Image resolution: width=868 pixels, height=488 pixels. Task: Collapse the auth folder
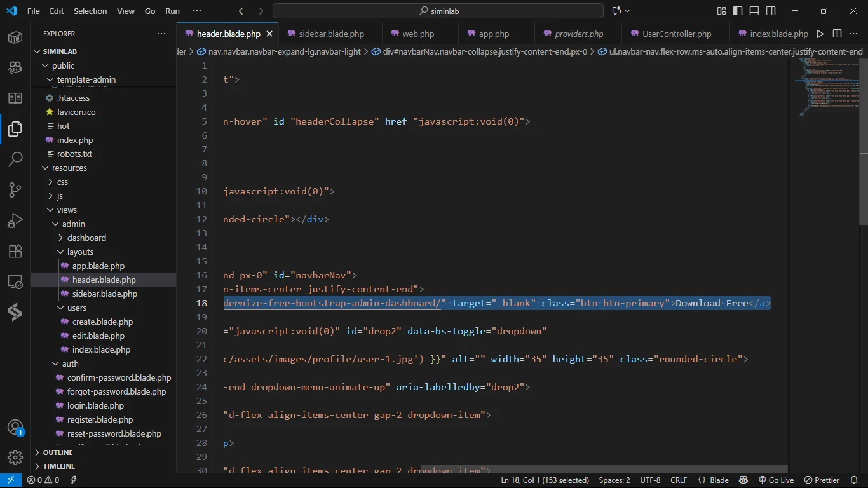(70, 363)
